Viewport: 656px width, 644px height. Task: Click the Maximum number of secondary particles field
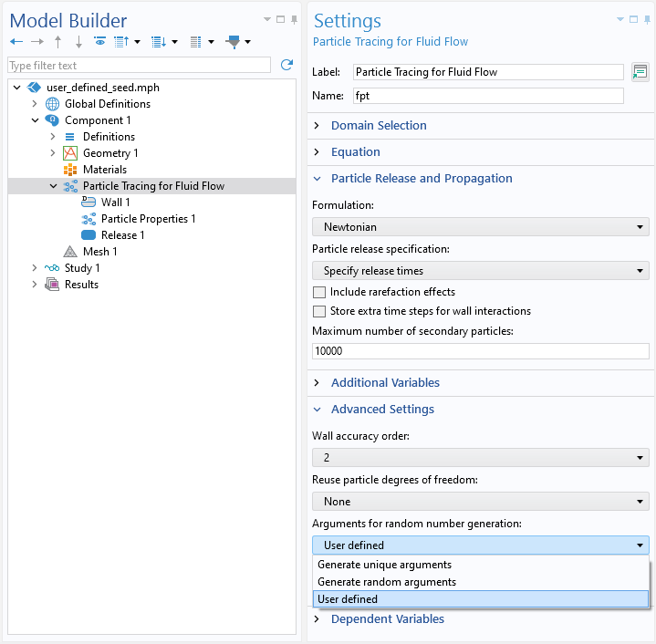[480, 350]
